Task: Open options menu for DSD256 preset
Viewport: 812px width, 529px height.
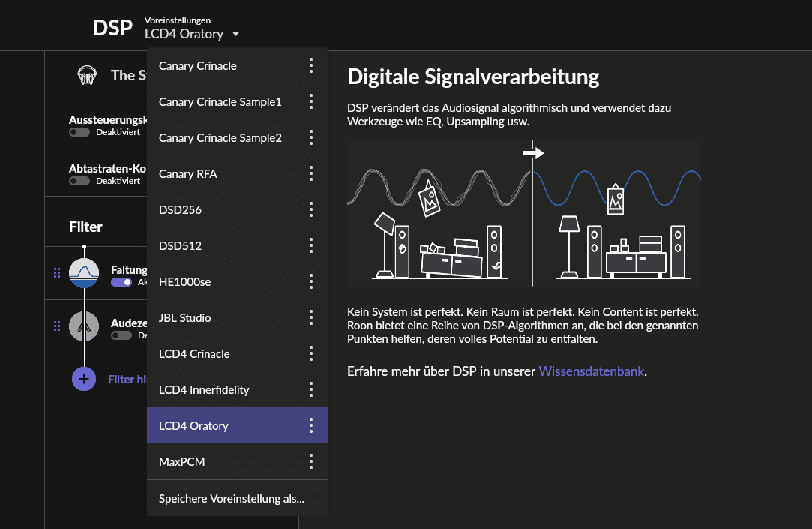Action: pos(311,210)
